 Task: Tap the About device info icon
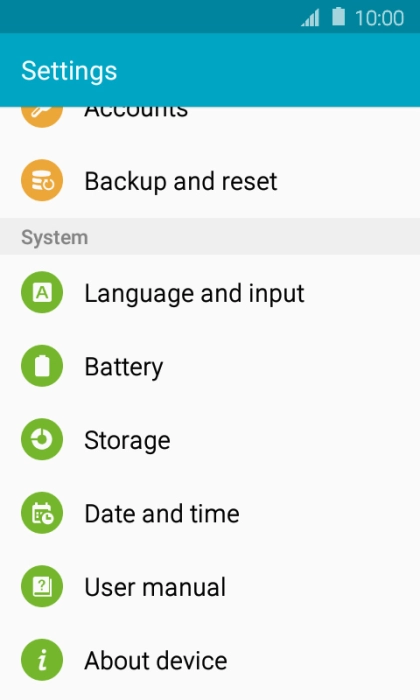tap(42, 660)
